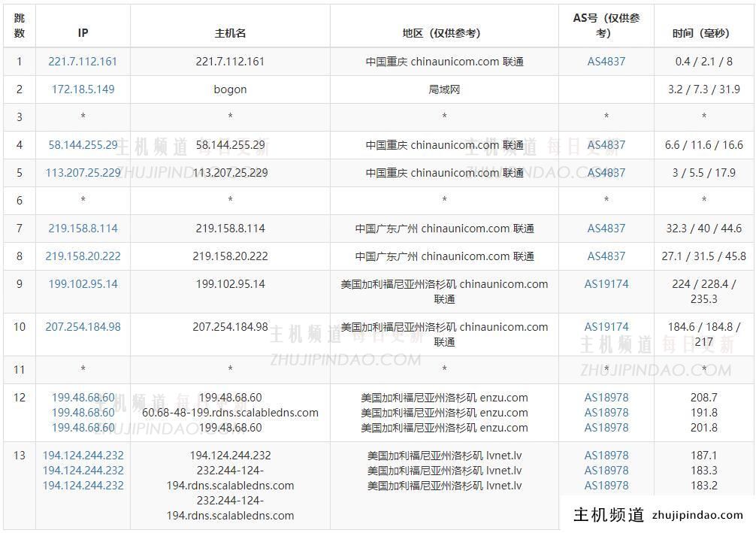Click the AS19174 link in hop 9 row
Viewport: 756px width, 533px height.
(x=606, y=284)
